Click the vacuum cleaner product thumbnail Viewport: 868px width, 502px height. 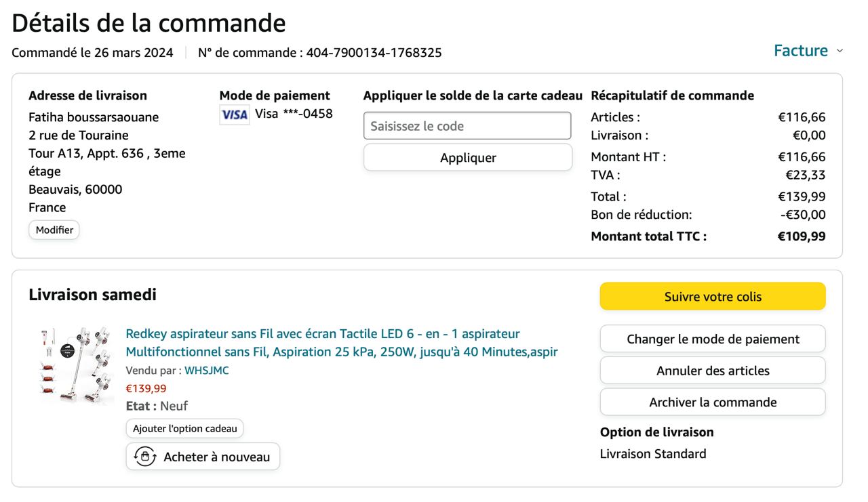click(x=77, y=366)
